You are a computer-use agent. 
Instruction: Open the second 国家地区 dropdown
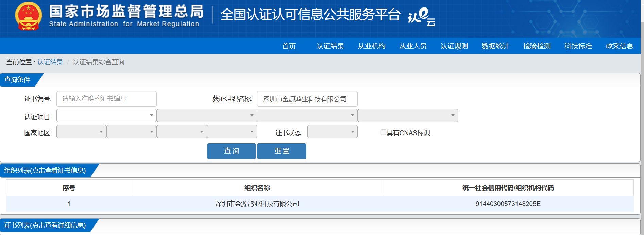tap(132, 131)
